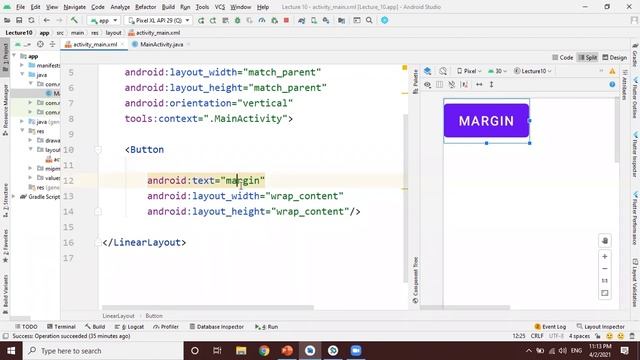Click the red Stop icon
Screen dimensions: 640x360
pos(286,20)
